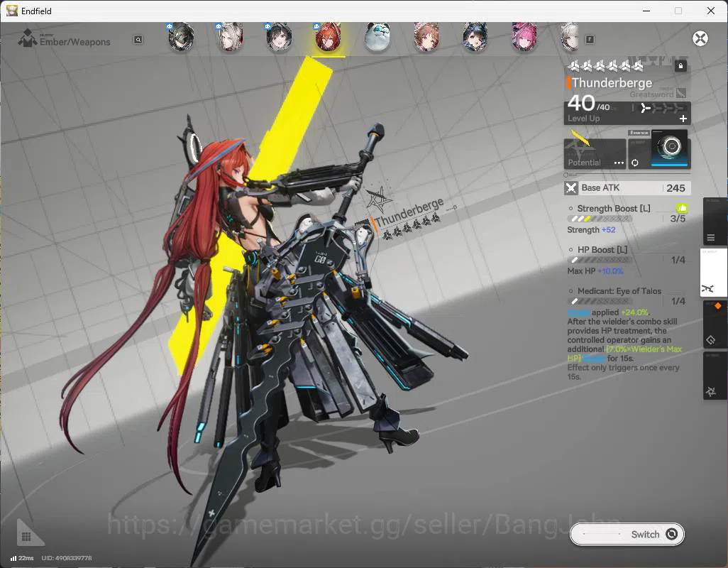The width and height of the screenshot is (728, 568).
Task: Click the Medicant progress bar
Action: pos(601,302)
